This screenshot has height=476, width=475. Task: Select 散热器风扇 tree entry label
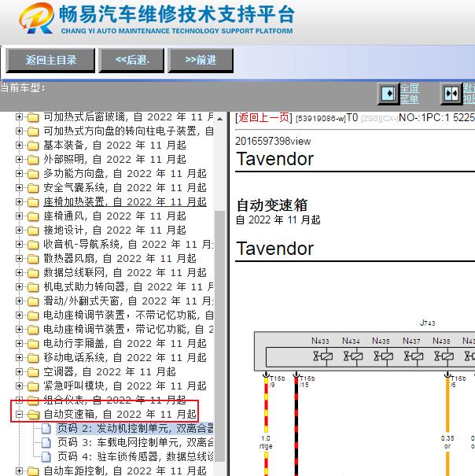click(x=120, y=258)
